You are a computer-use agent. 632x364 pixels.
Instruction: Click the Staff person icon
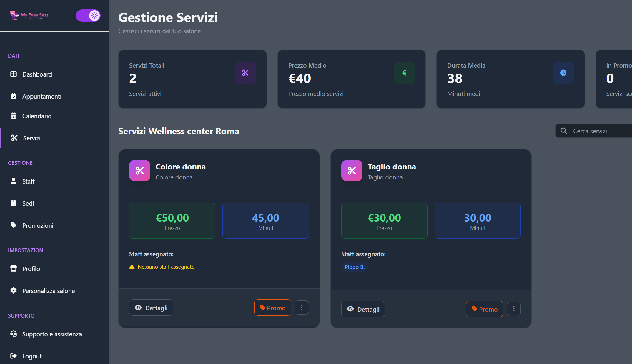pyautogui.click(x=14, y=181)
